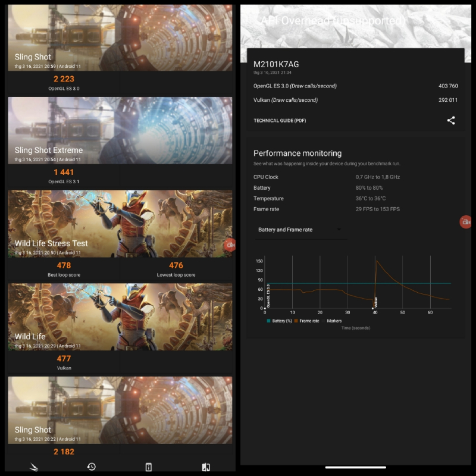476x476 pixels.
Task: Select the M2101K7AG device name
Action: [276, 64]
